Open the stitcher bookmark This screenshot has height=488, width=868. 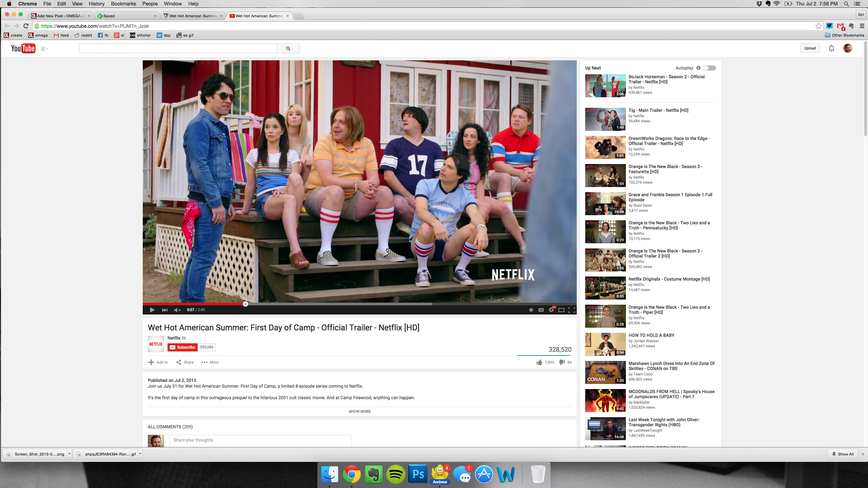click(x=140, y=35)
